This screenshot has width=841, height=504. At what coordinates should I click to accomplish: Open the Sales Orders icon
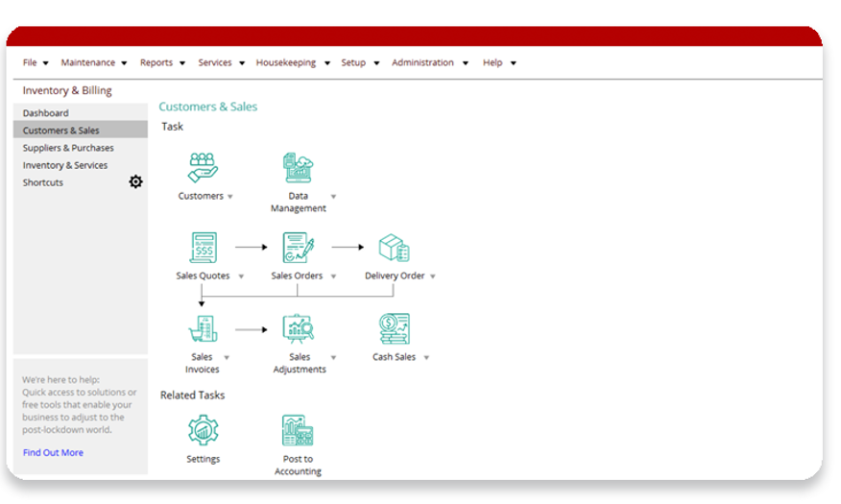pos(299,247)
